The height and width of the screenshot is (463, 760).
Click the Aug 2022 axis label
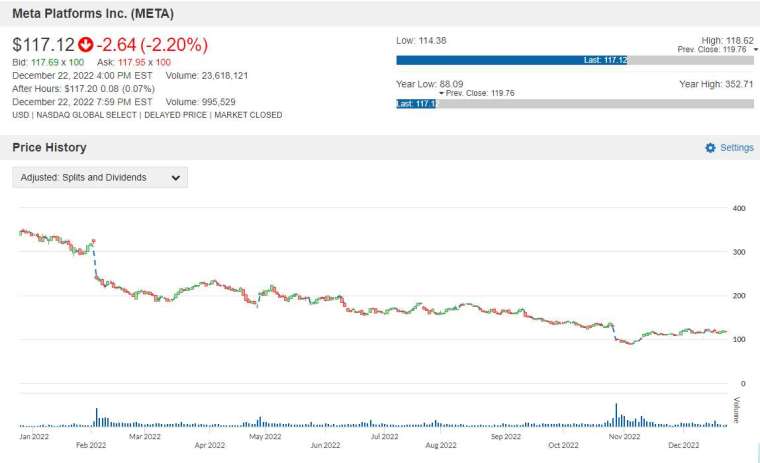441,445
